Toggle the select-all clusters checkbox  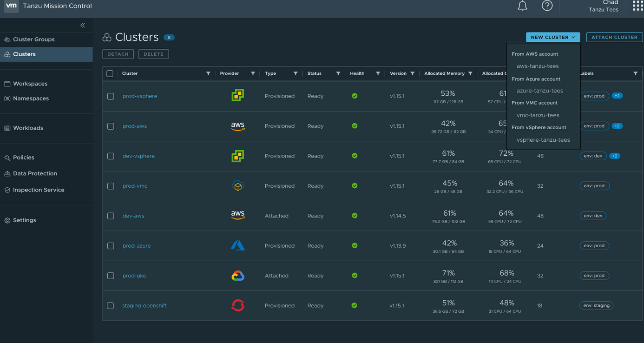[110, 73]
